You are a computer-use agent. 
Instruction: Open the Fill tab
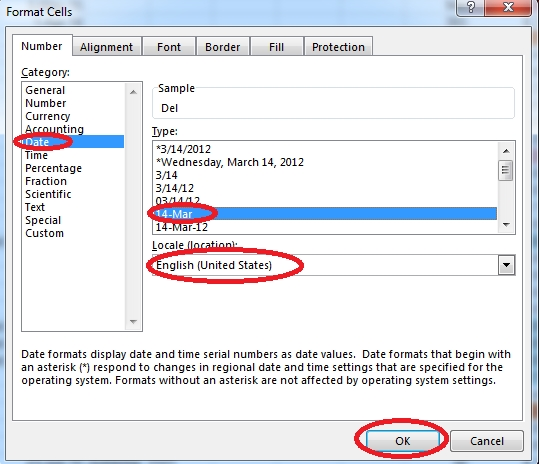pyautogui.click(x=276, y=47)
